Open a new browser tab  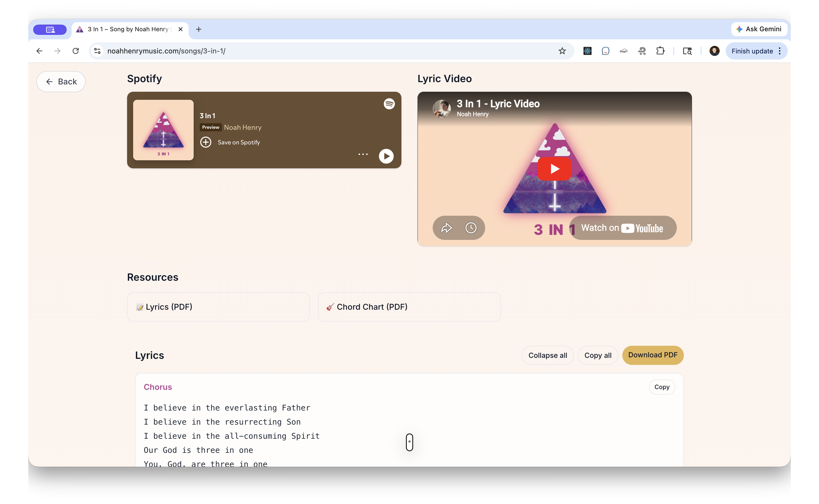click(199, 29)
